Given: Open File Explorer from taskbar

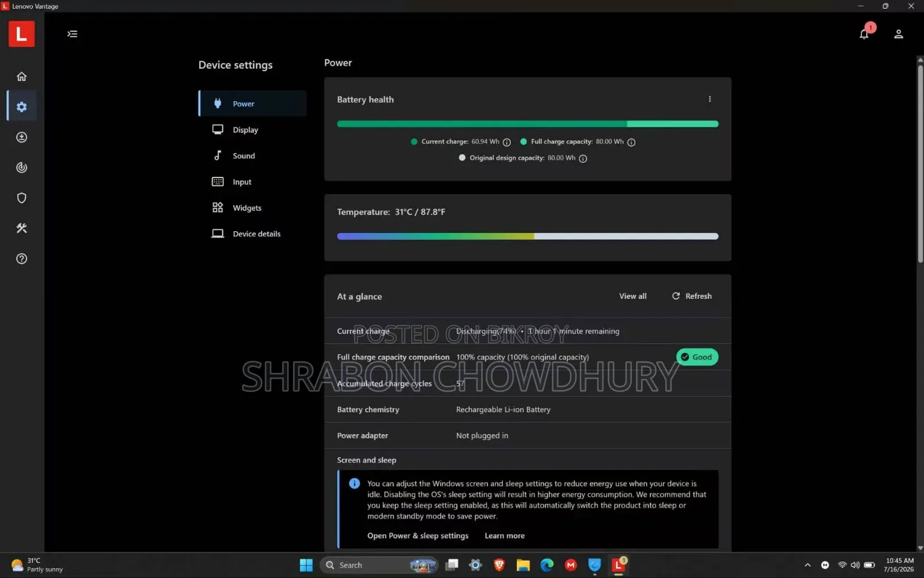Looking at the screenshot, I should coord(523,565).
